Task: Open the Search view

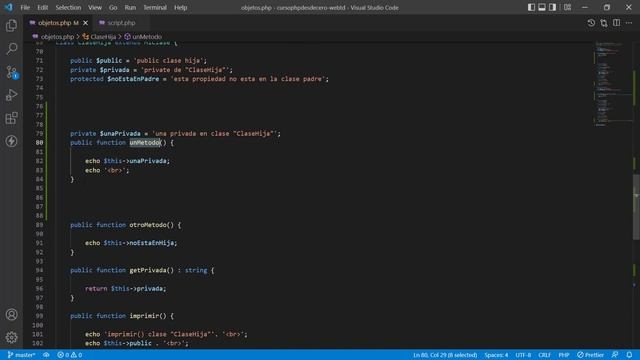Action: point(11,49)
